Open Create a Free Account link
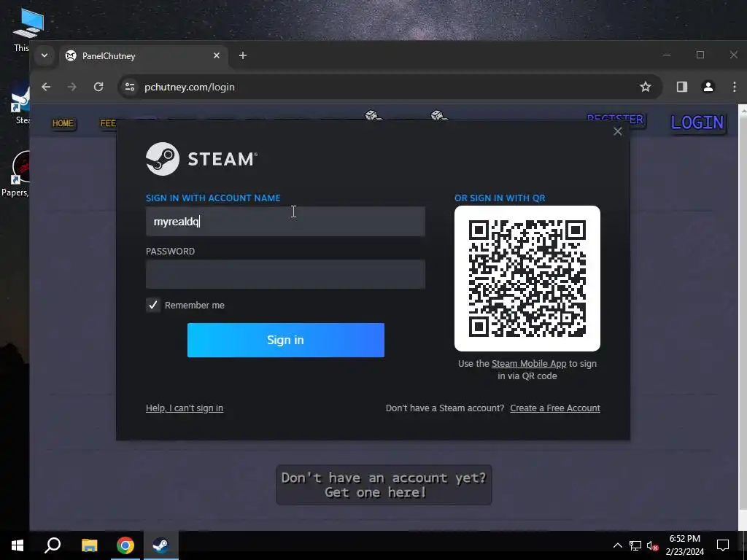747x560 pixels. (555, 408)
